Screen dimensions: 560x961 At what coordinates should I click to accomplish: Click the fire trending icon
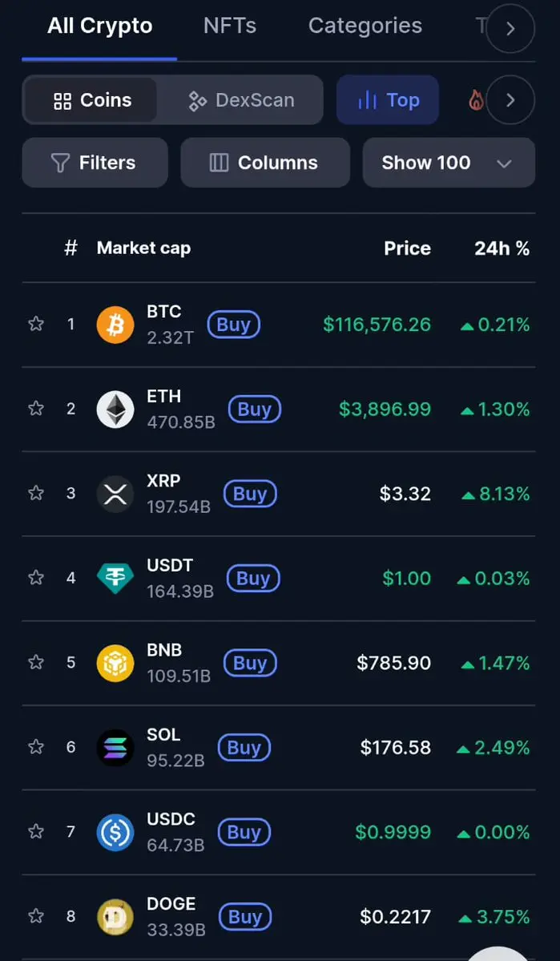click(476, 100)
